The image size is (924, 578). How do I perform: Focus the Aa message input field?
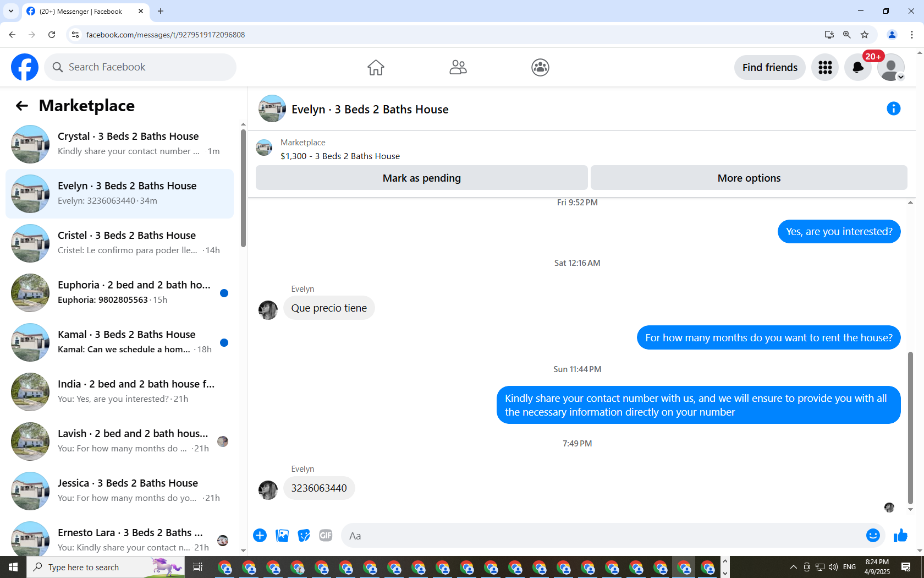click(602, 536)
